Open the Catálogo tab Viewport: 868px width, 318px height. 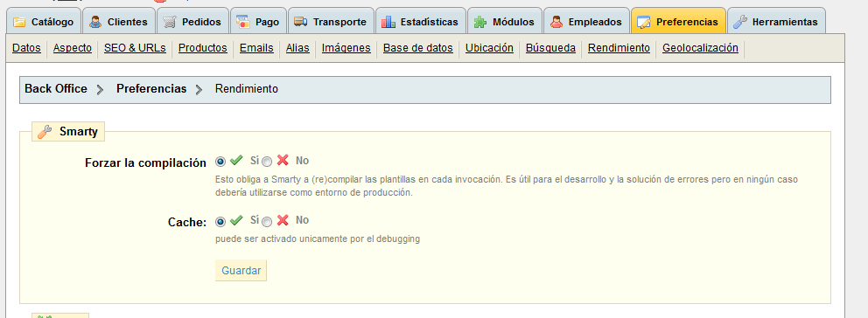[x=44, y=21]
